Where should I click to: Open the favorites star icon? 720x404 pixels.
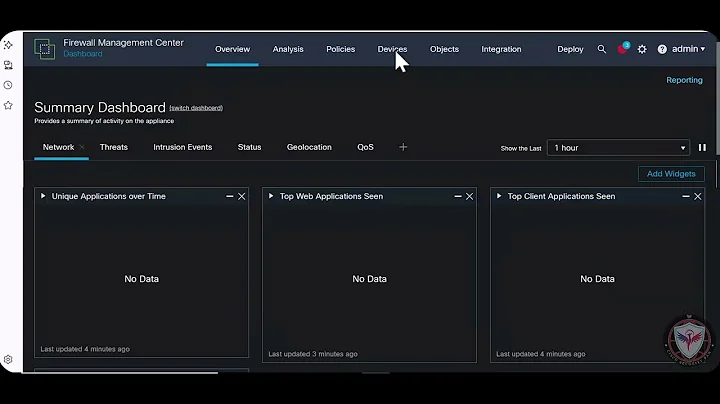click(x=8, y=106)
